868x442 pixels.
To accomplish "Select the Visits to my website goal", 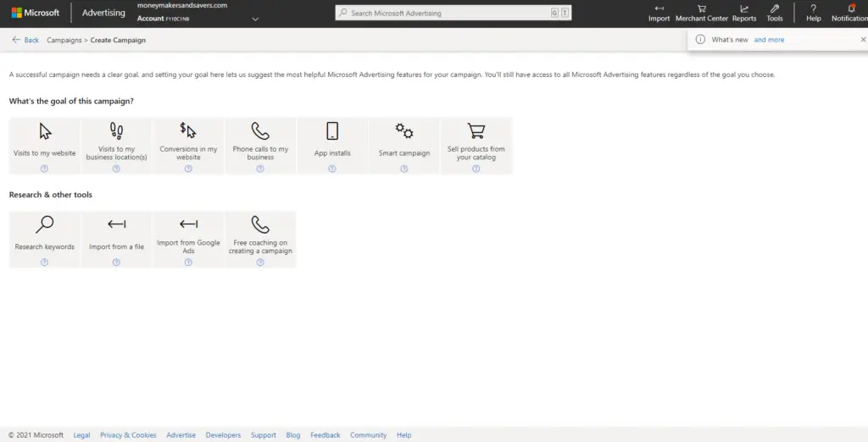I will 44,146.
